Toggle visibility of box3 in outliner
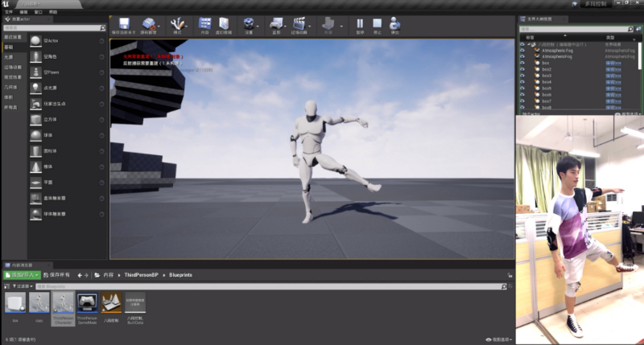The image size is (644, 345). (x=522, y=76)
